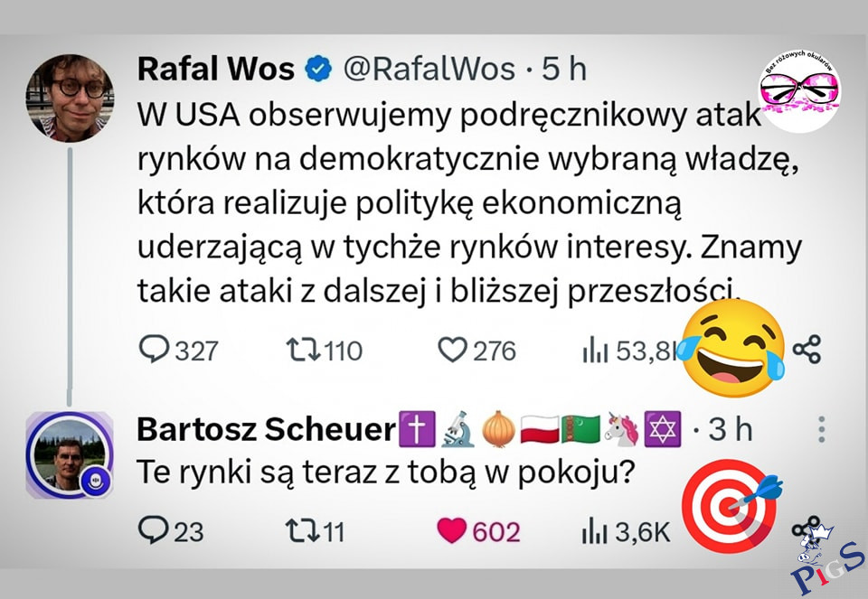The height and width of the screenshot is (599, 868).
Task: Share the Rafal Wos tweet
Action: [x=807, y=349]
